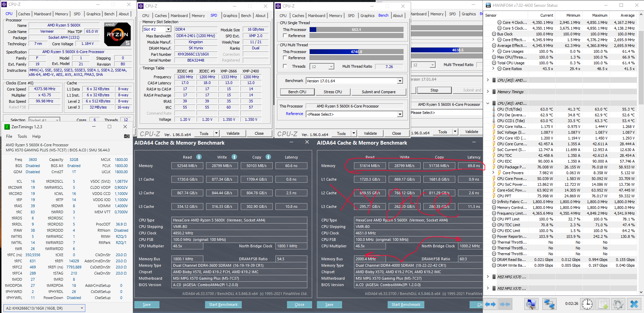Click Write info icon in left AIDA64 window
644x313 pixels.
pos(234,157)
